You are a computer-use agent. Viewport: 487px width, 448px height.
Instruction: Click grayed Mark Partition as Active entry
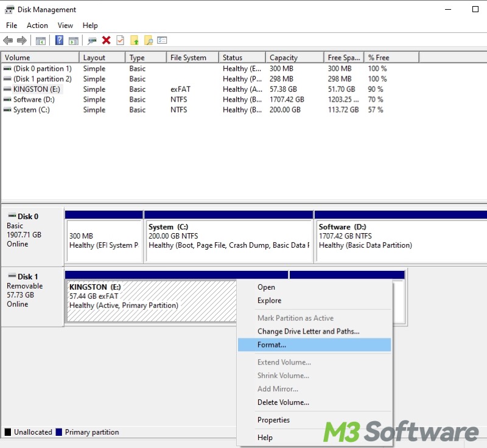point(314,318)
